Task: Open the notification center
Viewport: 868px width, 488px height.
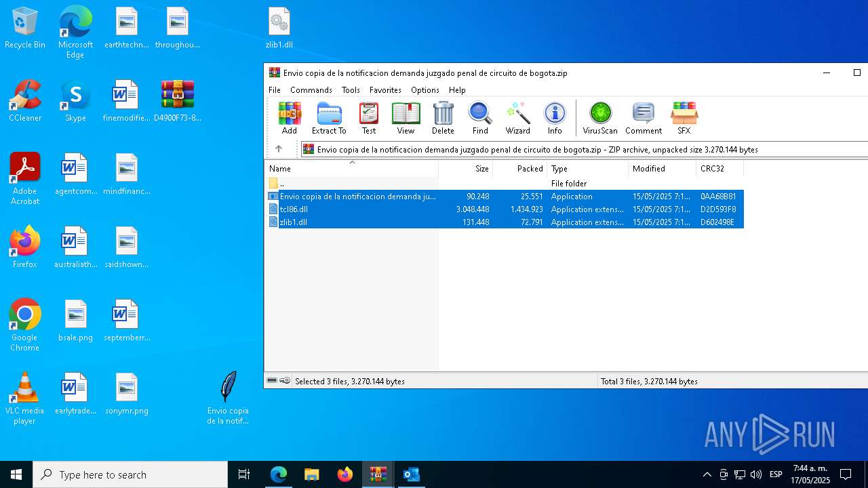Action: click(x=846, y=474)
